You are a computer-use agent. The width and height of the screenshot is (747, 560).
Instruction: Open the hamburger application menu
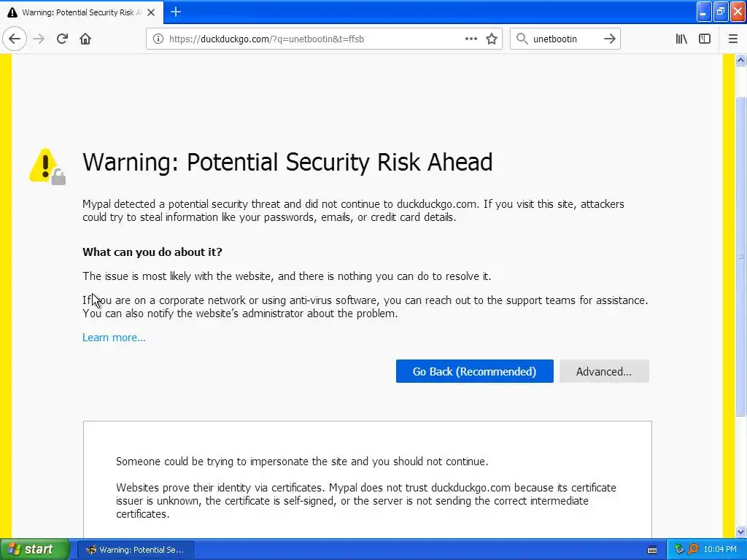[x=733, y=39]
